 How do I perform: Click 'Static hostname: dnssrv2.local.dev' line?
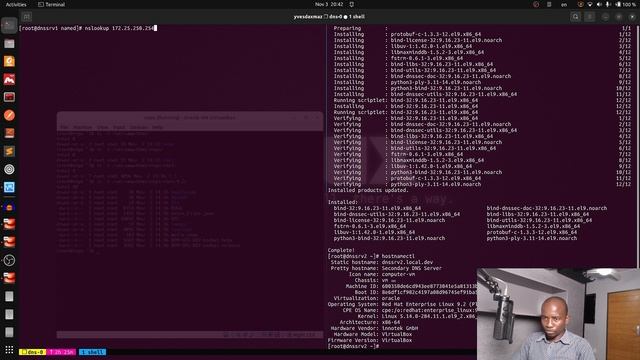coord(382,262)
